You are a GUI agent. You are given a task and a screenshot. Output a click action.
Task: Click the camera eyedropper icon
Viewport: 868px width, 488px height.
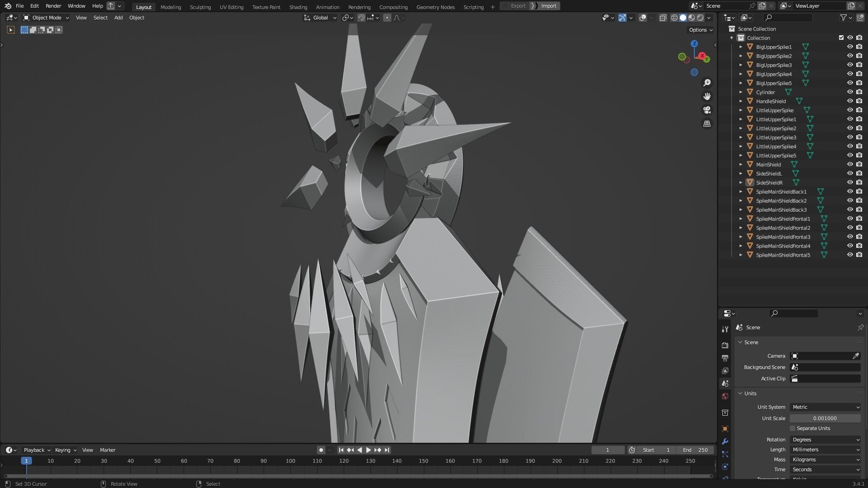[x=856, y=356]
